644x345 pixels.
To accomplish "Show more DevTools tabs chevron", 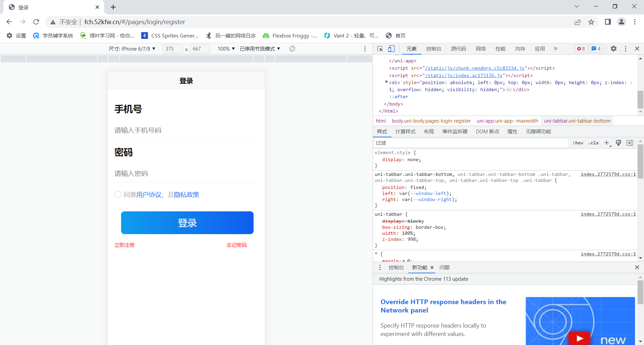I will point(555,49).
